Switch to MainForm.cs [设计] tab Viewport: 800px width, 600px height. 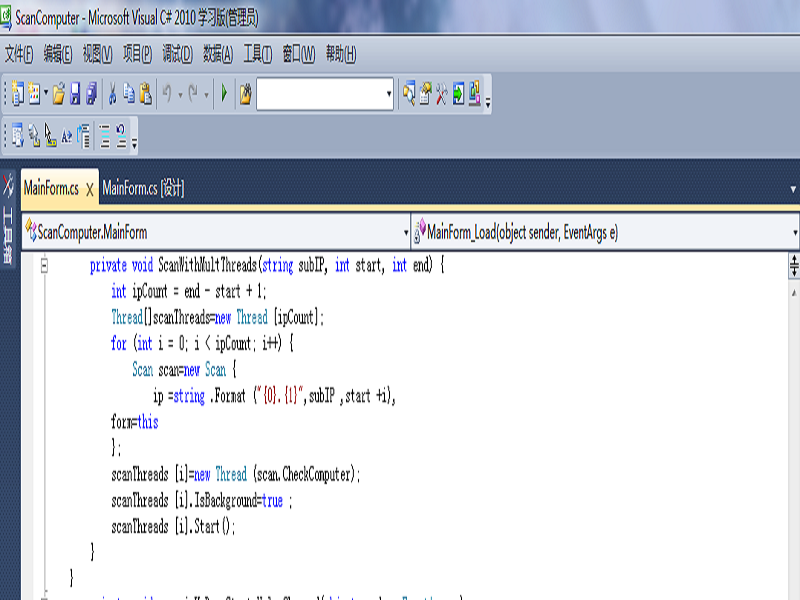[x=143, y=188]
